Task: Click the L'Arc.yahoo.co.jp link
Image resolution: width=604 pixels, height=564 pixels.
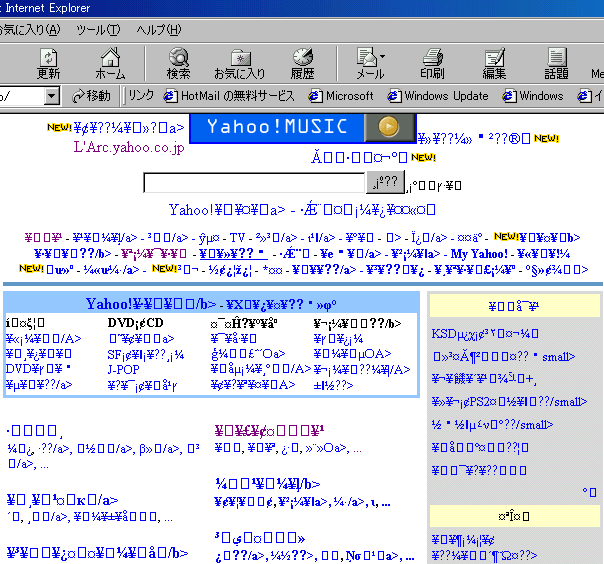Action: (129, 148)
